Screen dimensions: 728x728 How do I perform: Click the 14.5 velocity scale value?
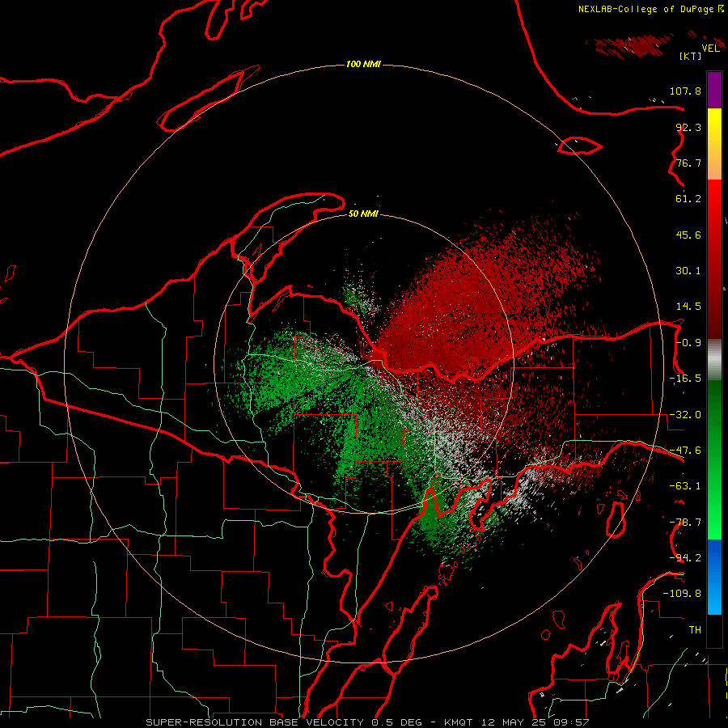pyautogui.click(x=688, y=307)
